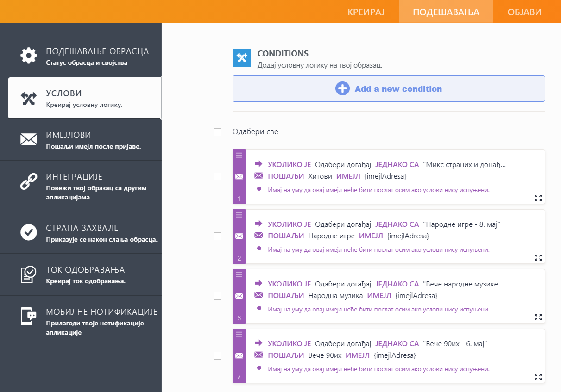Click the checkmark circle СТРАНА ЗАХВАЛЕ icon
Viewport: 561px width, 392px height.
point(29,232)
